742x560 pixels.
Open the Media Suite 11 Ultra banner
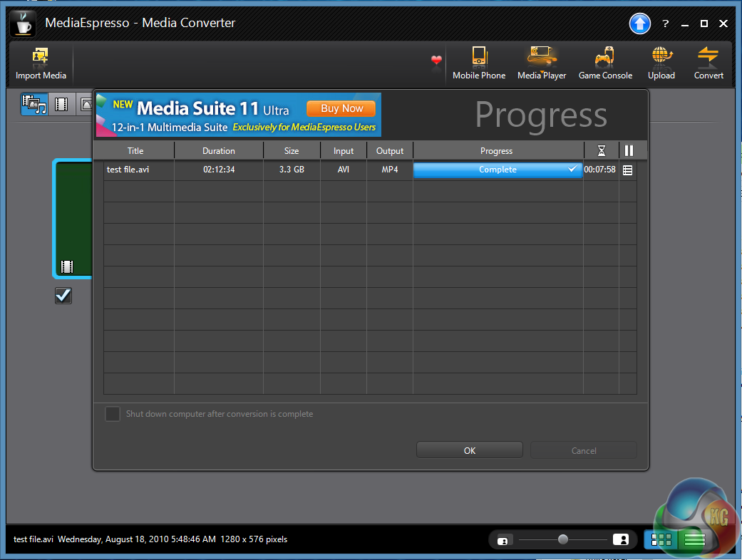click(x=239, y=115)
